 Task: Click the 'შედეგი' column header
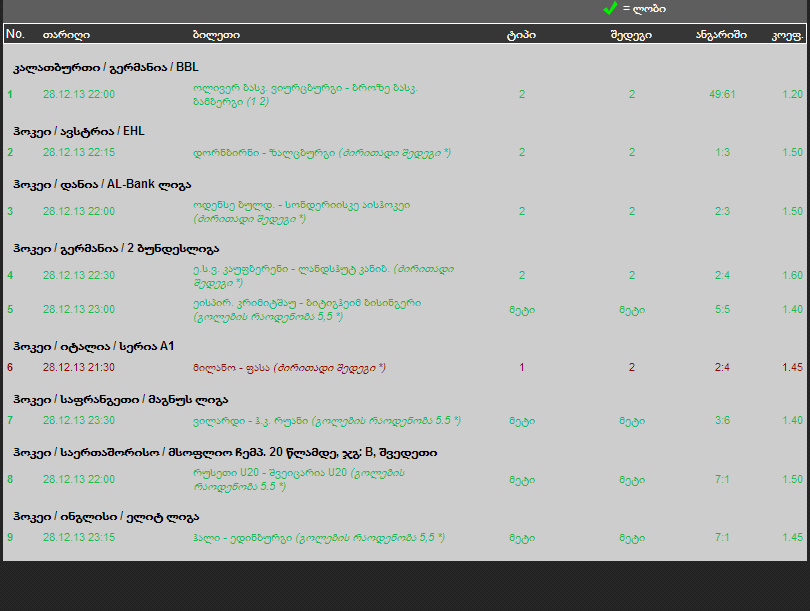(x=631, y=35)
